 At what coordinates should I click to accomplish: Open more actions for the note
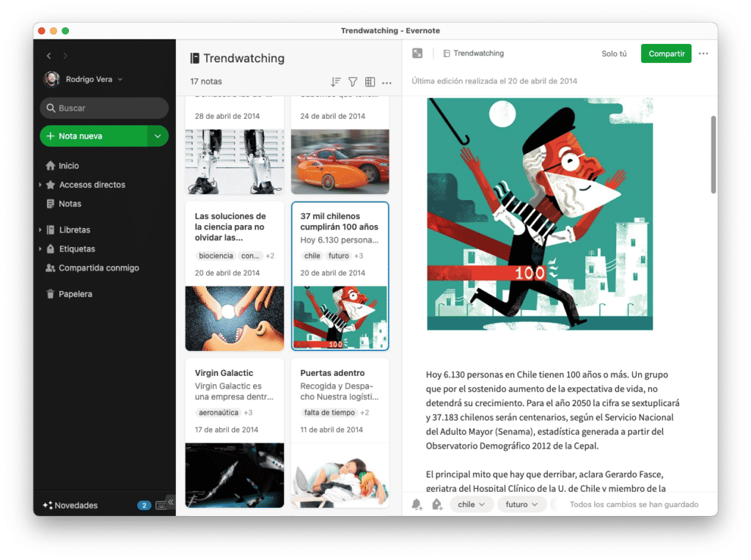pyautogui.click(x=703, y=53)
